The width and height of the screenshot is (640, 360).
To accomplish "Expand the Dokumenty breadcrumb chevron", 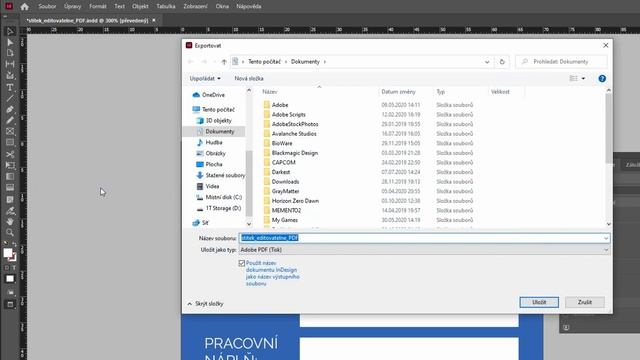I will [x=325, y=62].
